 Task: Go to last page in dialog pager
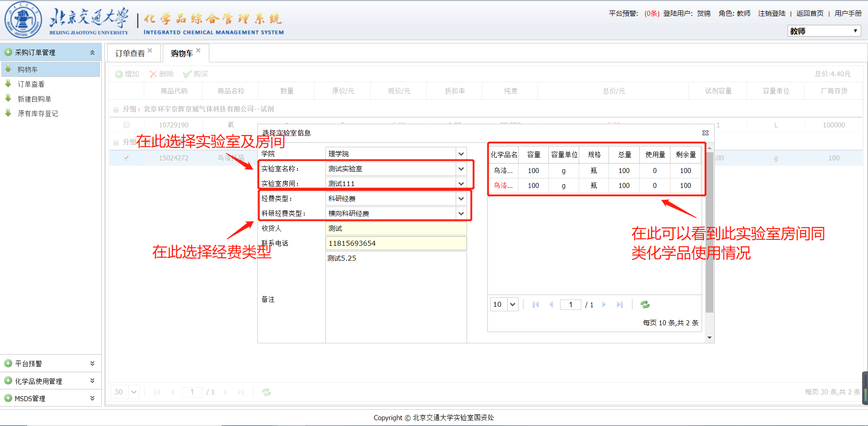[619, 304]
